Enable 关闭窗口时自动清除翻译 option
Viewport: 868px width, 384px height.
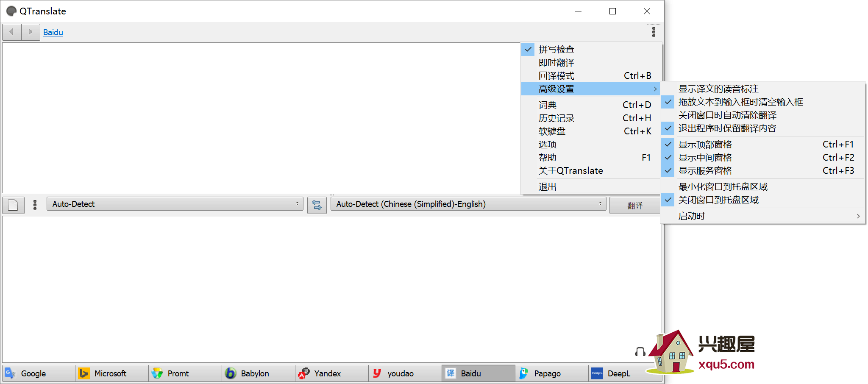763,115
